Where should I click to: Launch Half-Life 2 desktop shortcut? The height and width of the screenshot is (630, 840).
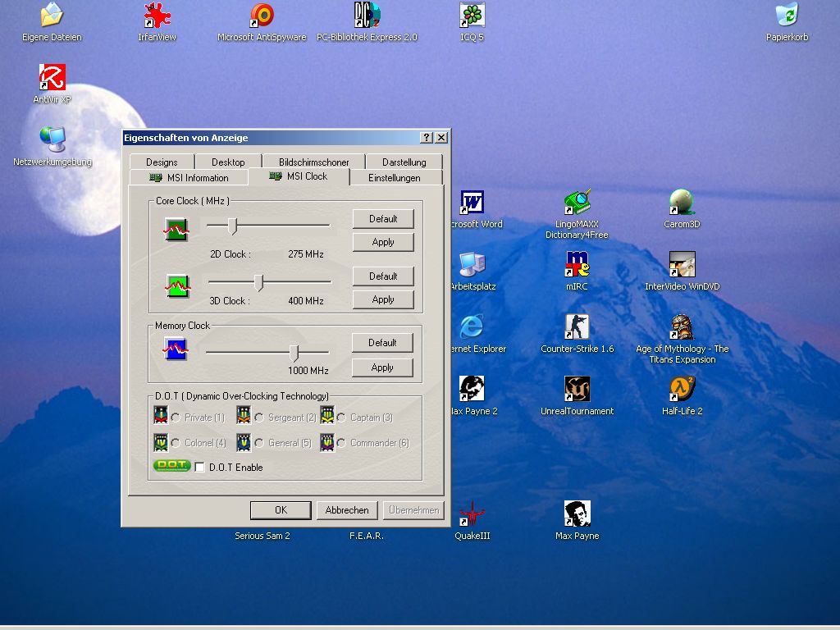[x=682, y=389]
